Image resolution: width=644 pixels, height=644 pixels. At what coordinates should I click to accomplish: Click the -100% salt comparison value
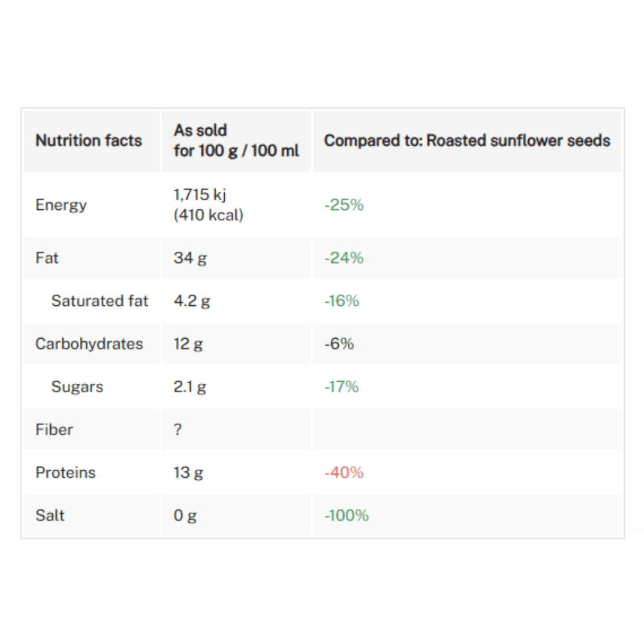(346, 516)
